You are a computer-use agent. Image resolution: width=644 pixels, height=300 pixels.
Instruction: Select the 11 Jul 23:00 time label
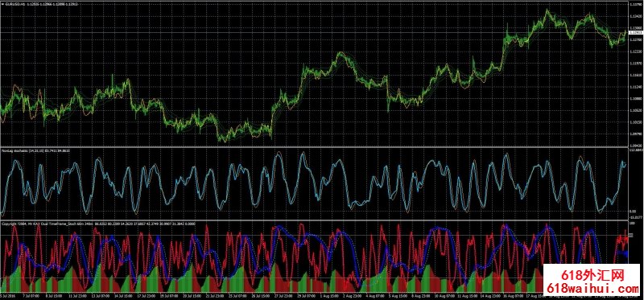tap(76, 295)
